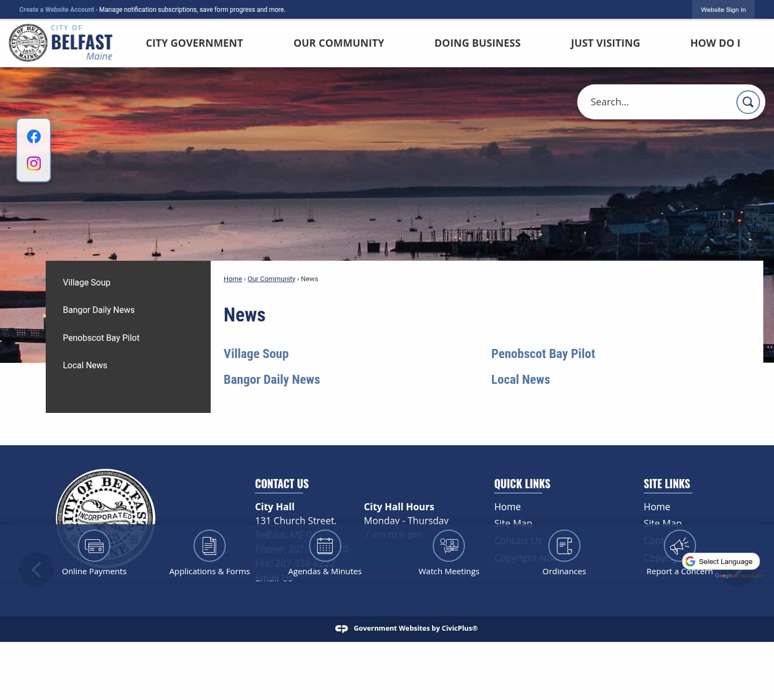
Task: Click the Website Sign In button
Action: tap(723, 9)
